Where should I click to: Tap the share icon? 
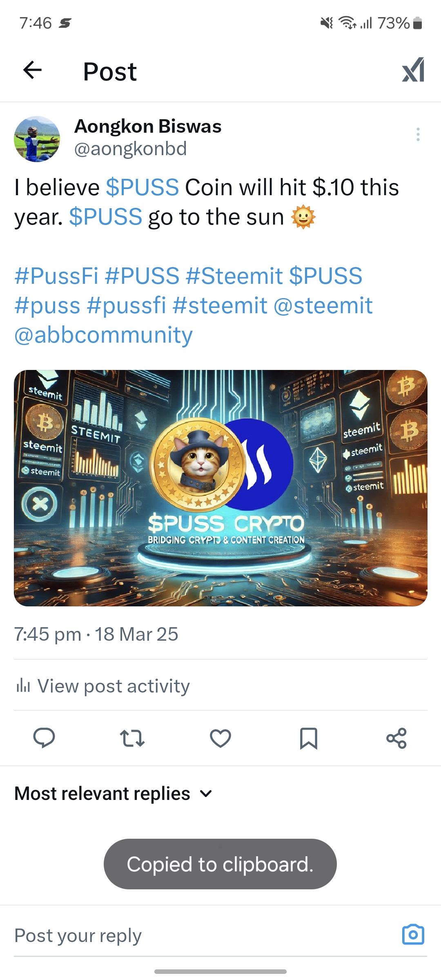pyautogui.click(x=396, y=738)
